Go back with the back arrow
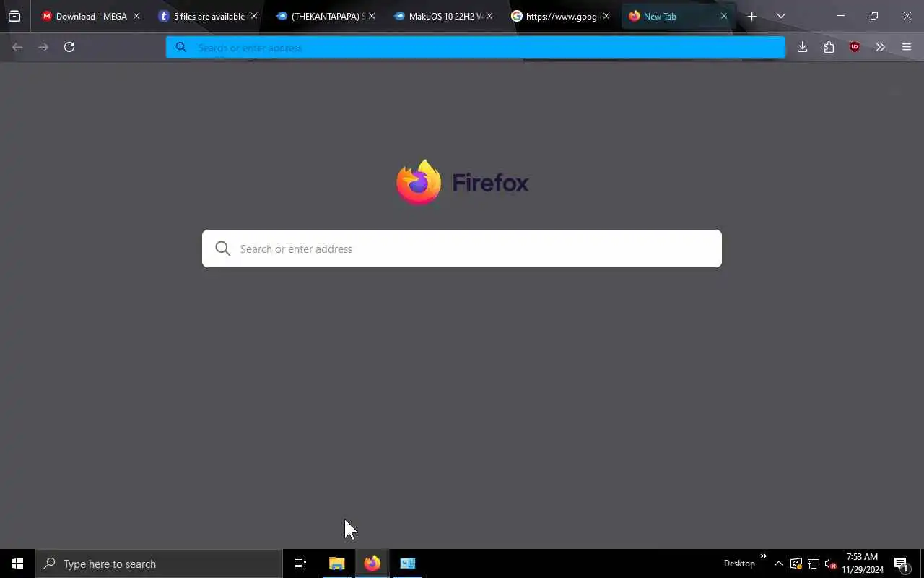The height and width of the screenshot is (578, 924). click(17, 47)
